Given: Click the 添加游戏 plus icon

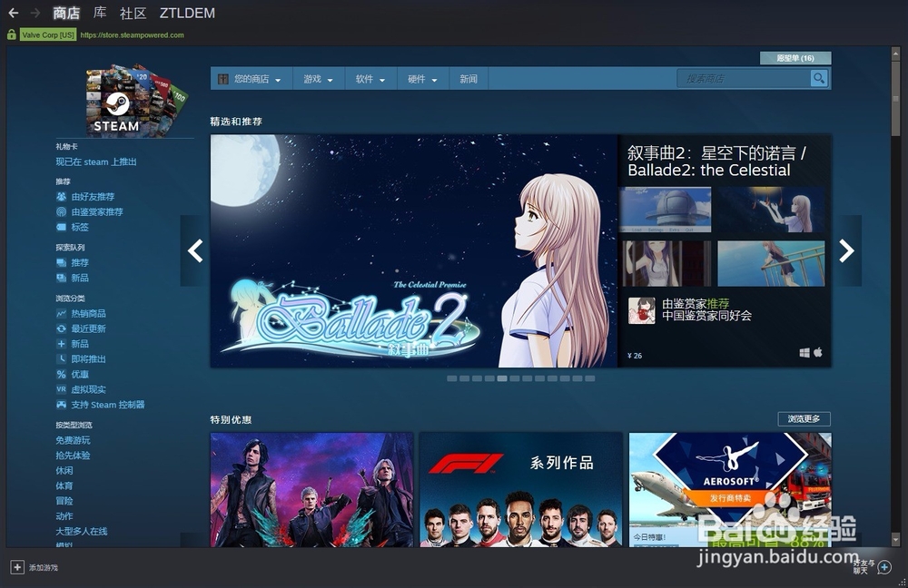Looking at the screenshot, I should (17, 567).
